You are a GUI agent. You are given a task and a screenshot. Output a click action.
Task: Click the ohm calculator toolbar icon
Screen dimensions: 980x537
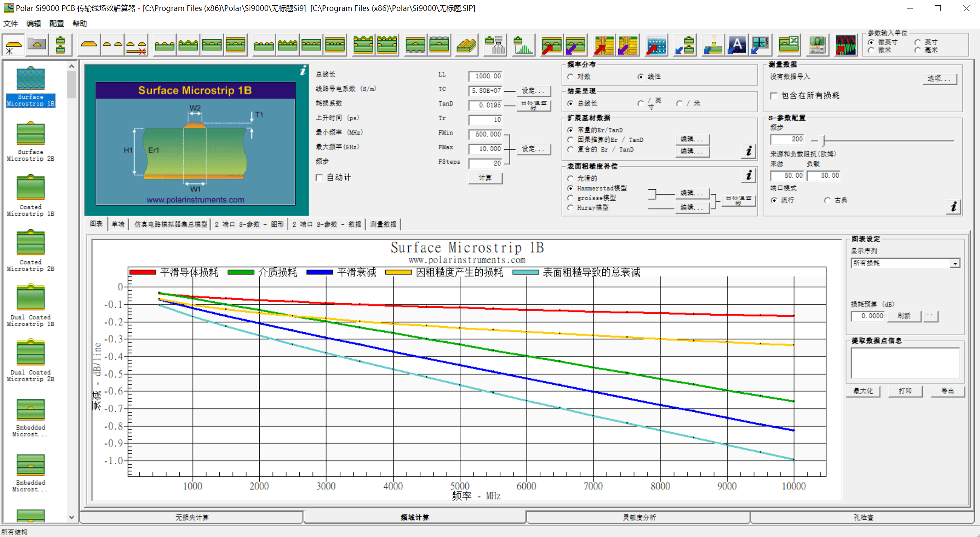click(817, 45)
